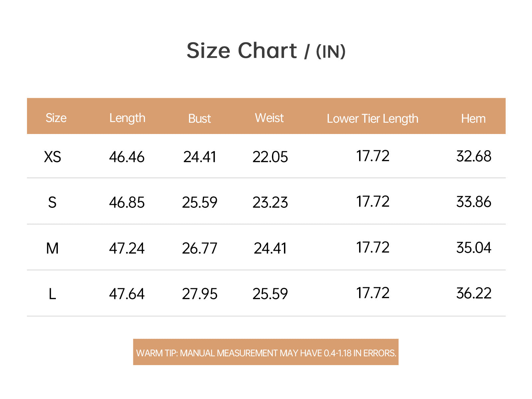Select the S size row label
532x399 pixels.
pyautogui.click(x=52, y=202)
